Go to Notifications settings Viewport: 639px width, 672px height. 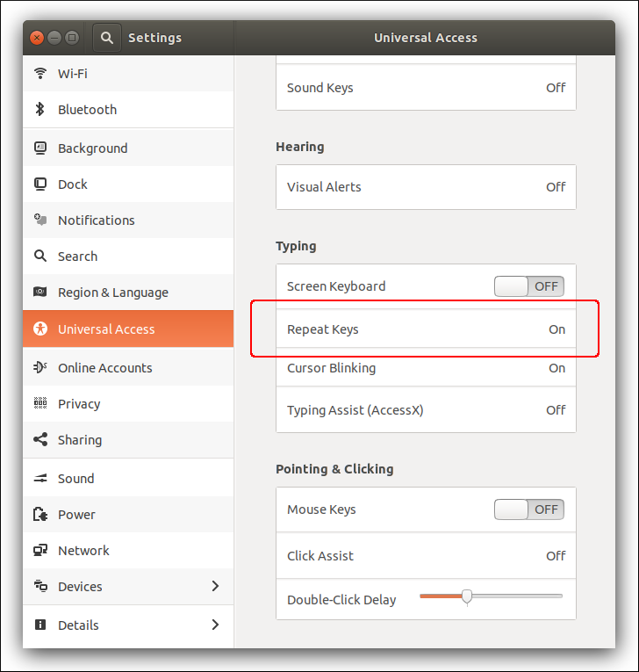pos(128,220)
